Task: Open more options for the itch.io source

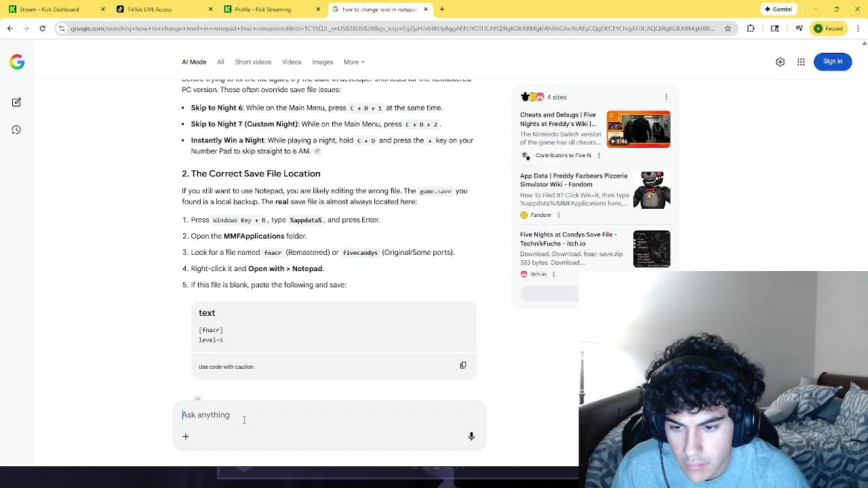Action: pyautogui.click(x=553, y=274)
